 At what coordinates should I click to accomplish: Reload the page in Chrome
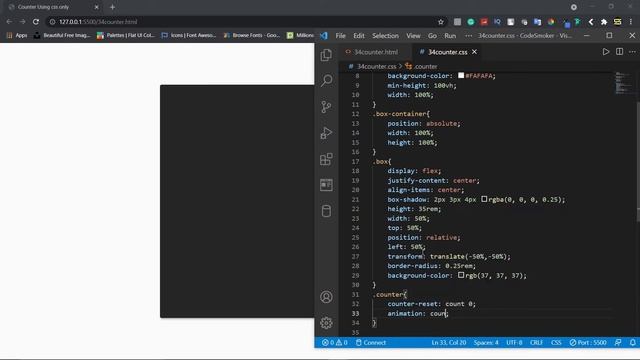pyautogui.click(x=36, y=22)
